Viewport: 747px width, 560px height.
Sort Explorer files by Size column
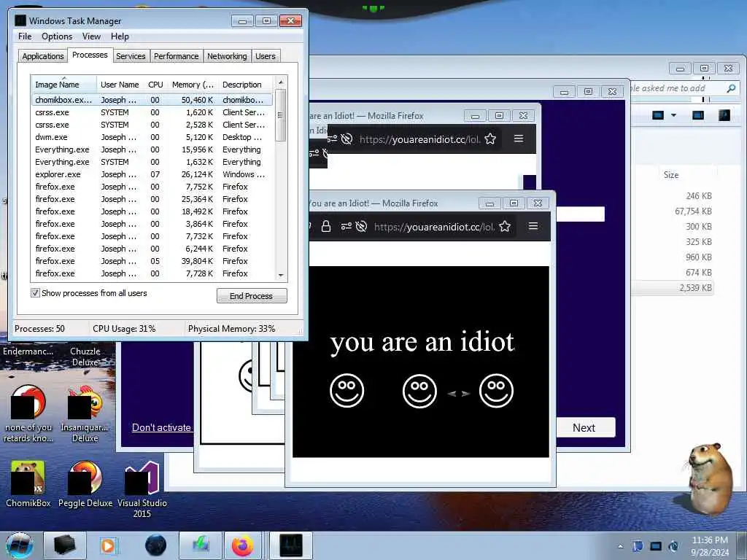[x=671, y=175]
